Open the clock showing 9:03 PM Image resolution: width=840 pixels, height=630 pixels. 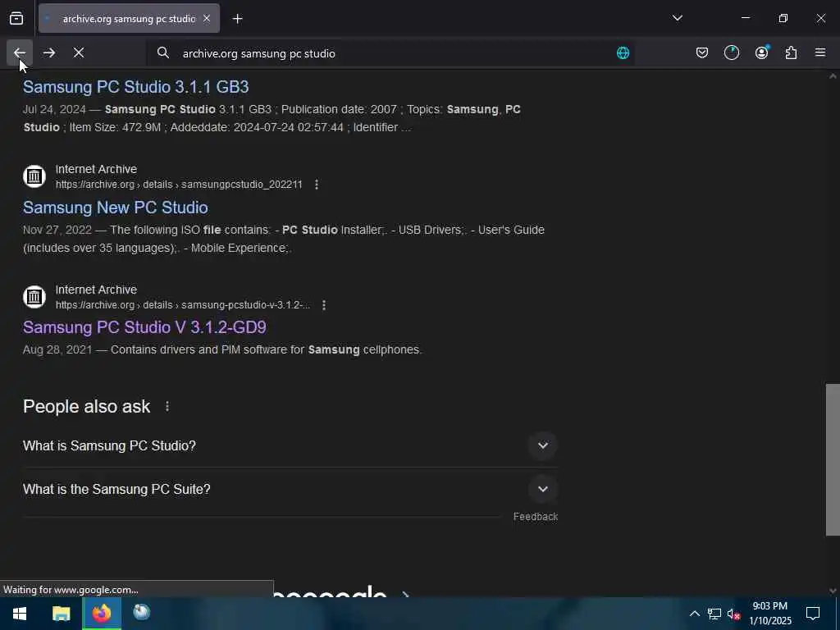769,614
